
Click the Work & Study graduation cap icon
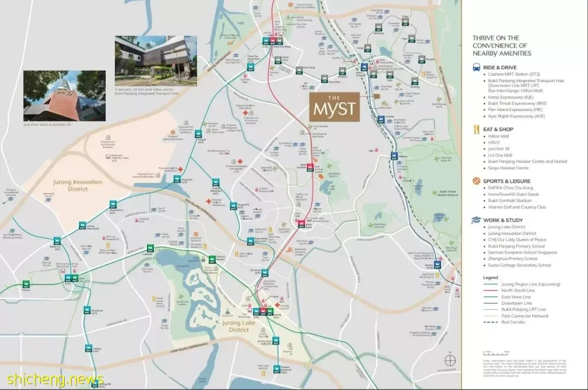[476, 220]
